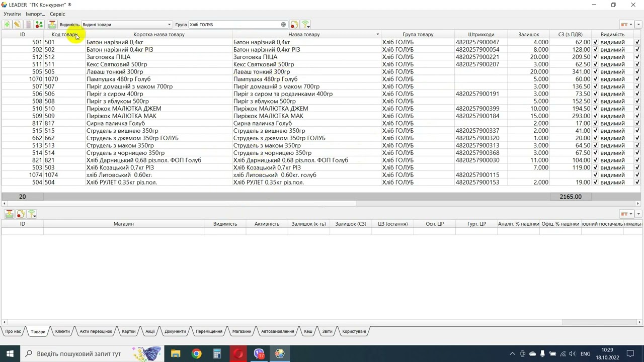Image resolution: width=644 pixels, height=362 pixels.
Task: Toggle visibility checkbox for Лаваш тонкий 300гр
Action: (595, 71)
